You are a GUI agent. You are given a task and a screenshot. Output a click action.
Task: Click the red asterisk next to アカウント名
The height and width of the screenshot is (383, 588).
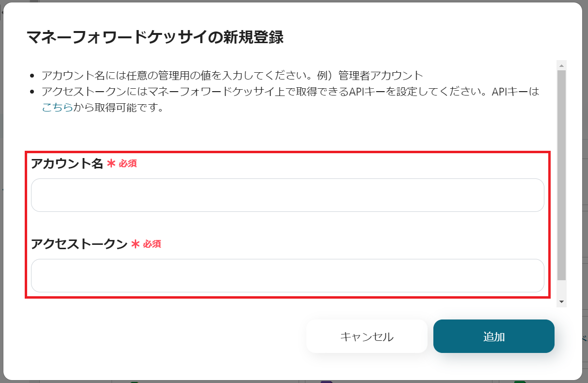pos(111,164)
